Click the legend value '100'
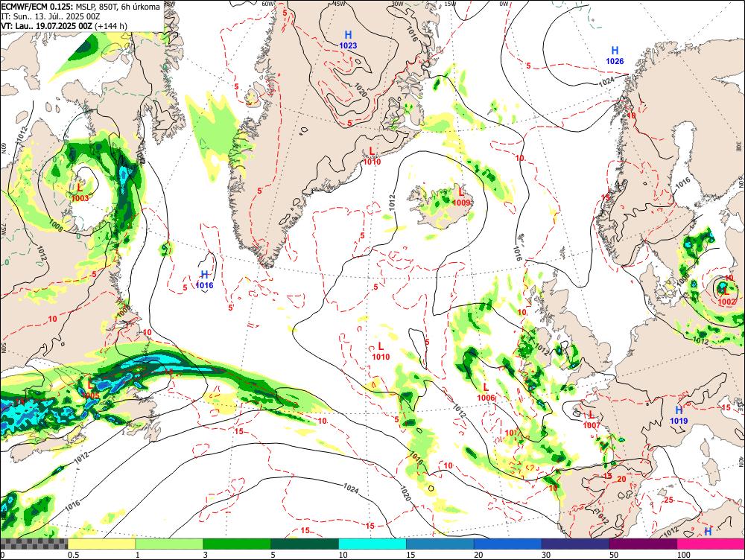 click(683, 555)
